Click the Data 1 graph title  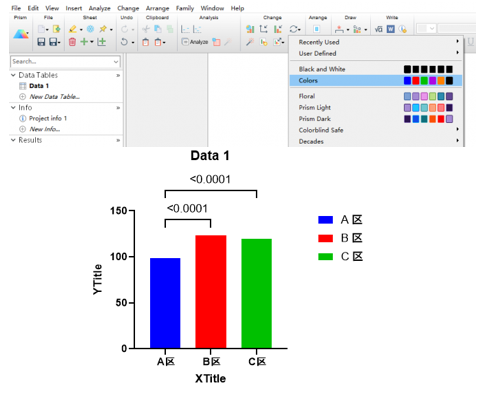[210, 156]
